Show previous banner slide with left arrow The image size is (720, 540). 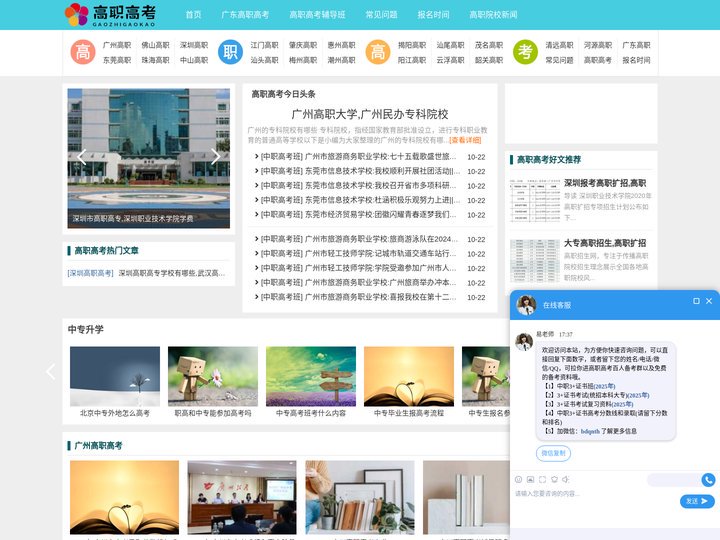81,157
